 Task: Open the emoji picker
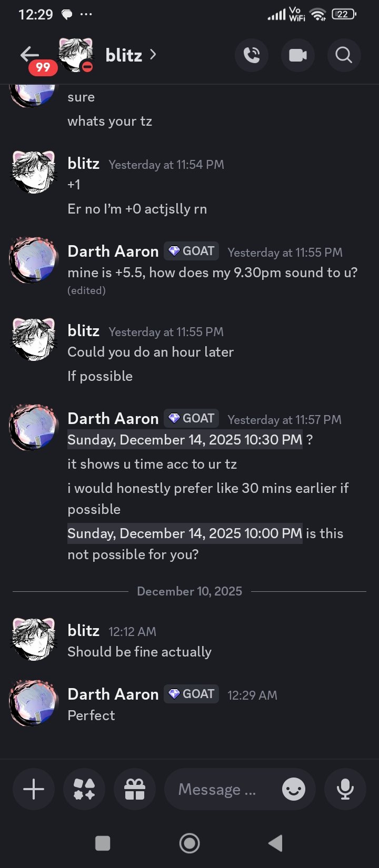click(294, 789)
